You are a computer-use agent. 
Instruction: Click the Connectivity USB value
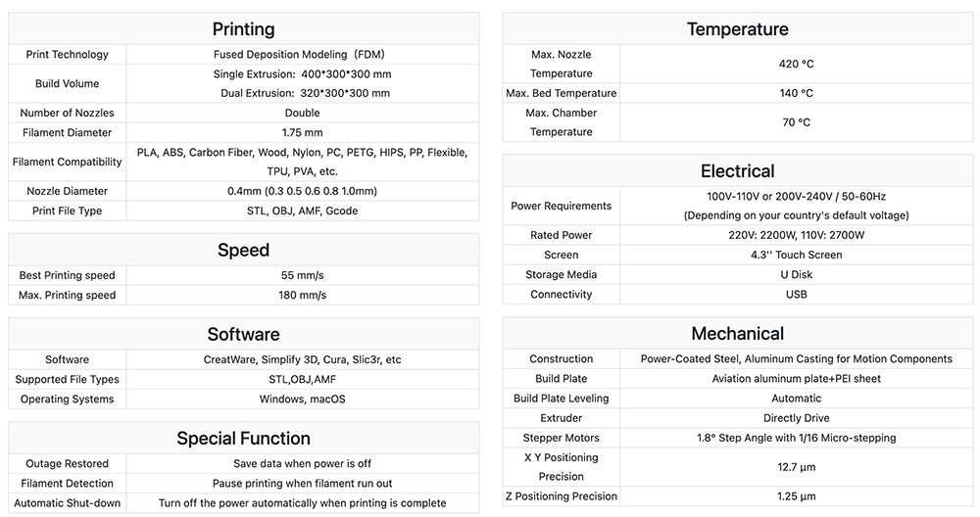(796, 294)
